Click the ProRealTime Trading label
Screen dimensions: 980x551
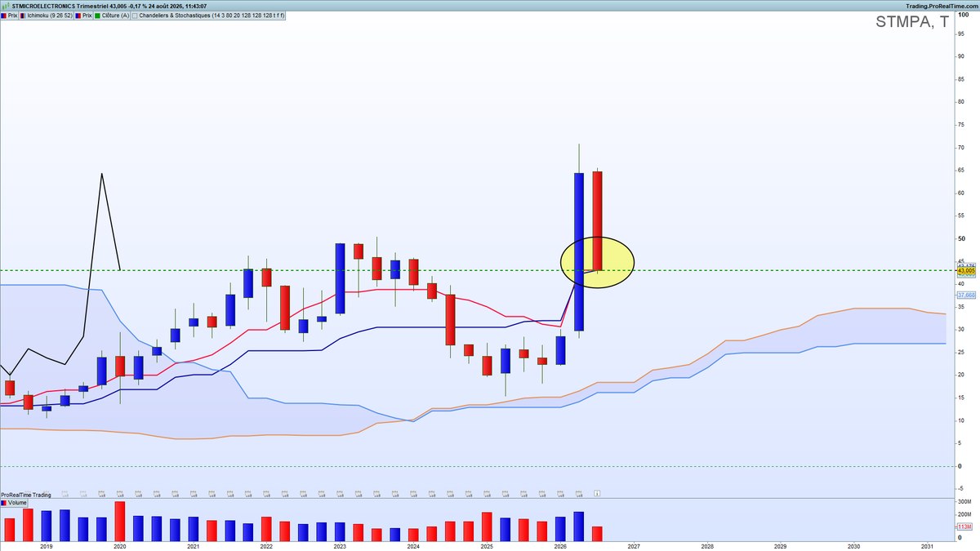coord(26,495)
